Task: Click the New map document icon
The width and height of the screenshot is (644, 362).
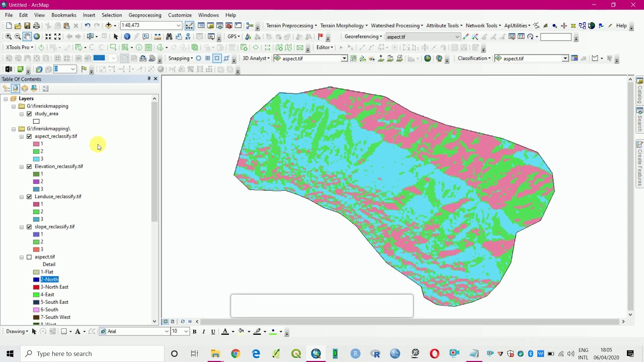Action: [x=9, y=26]
